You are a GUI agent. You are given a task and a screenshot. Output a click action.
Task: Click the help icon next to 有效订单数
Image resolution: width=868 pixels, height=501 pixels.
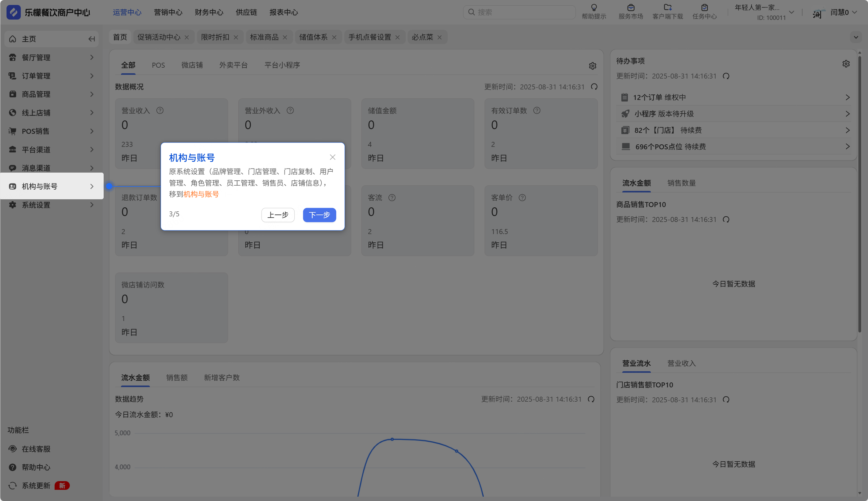[x=537, y=111]
